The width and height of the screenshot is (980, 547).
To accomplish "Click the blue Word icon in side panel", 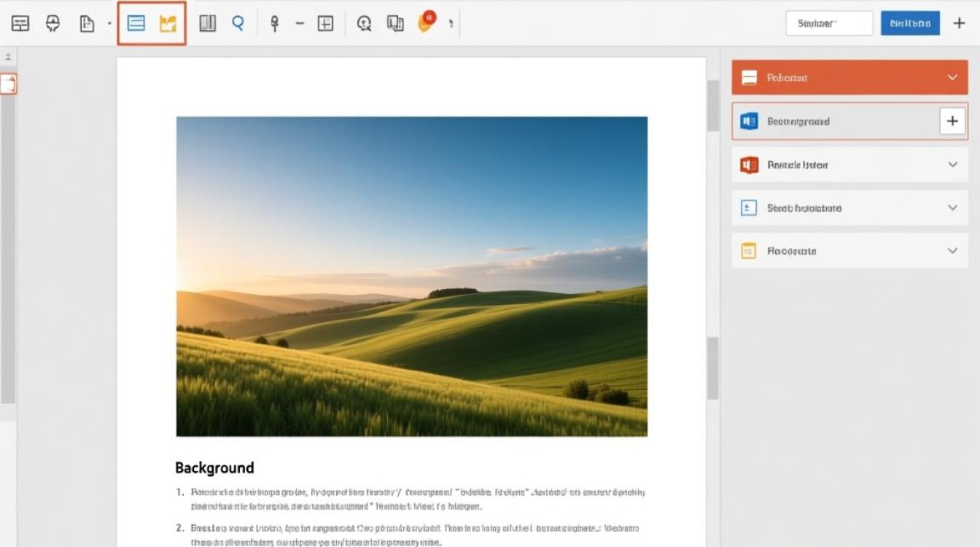I will pyautogui.click(x=749, y=121).
